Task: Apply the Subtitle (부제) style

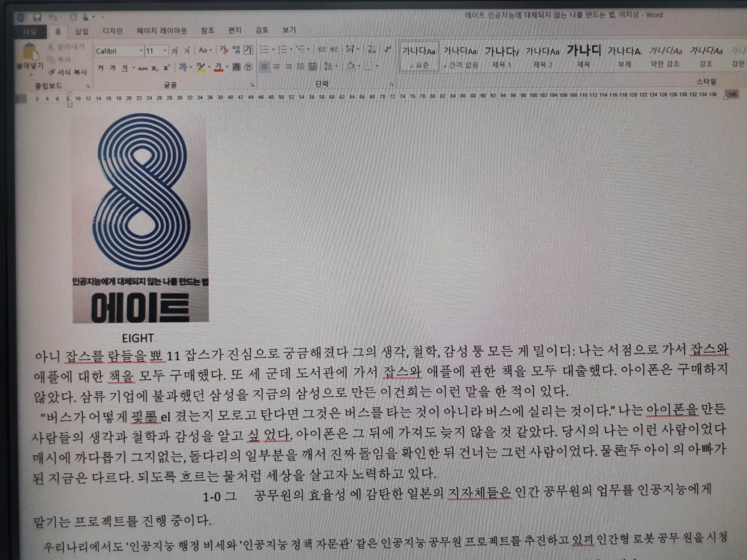Action: click(624, 56)
